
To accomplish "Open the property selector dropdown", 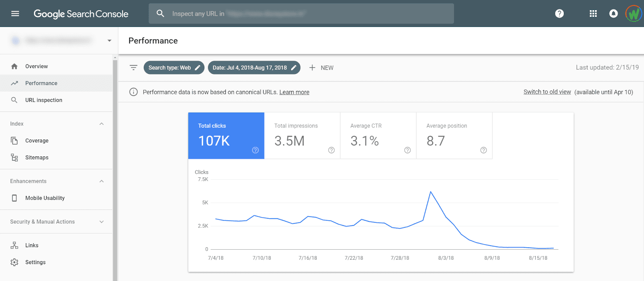I will tap(109, 41).
